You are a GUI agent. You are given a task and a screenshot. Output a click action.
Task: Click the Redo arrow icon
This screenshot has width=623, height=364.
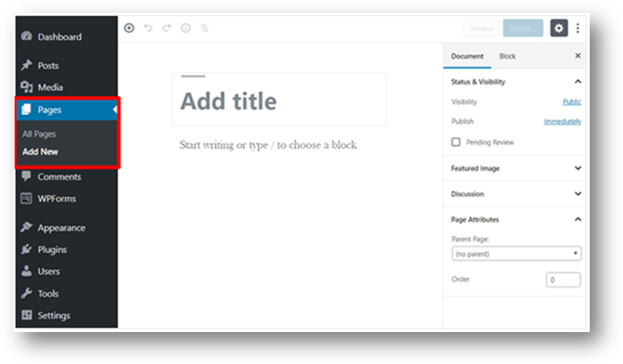point(166,28)
